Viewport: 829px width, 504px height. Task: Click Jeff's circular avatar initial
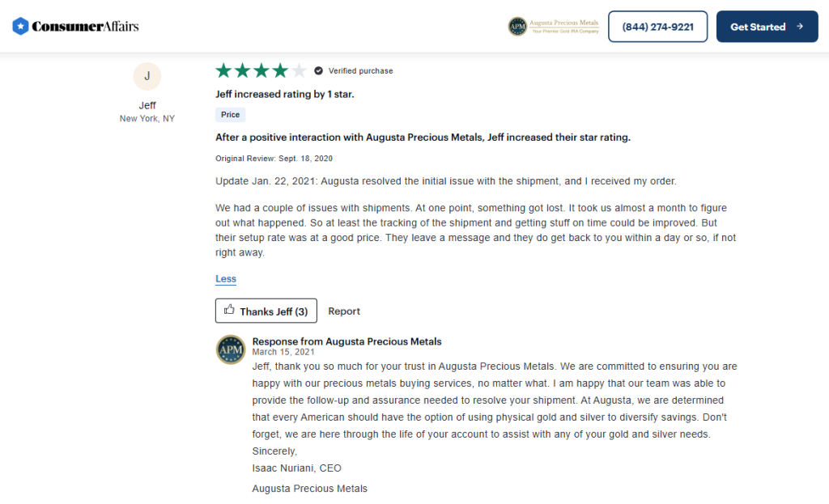pyautogui.click(x=147, y=75)
